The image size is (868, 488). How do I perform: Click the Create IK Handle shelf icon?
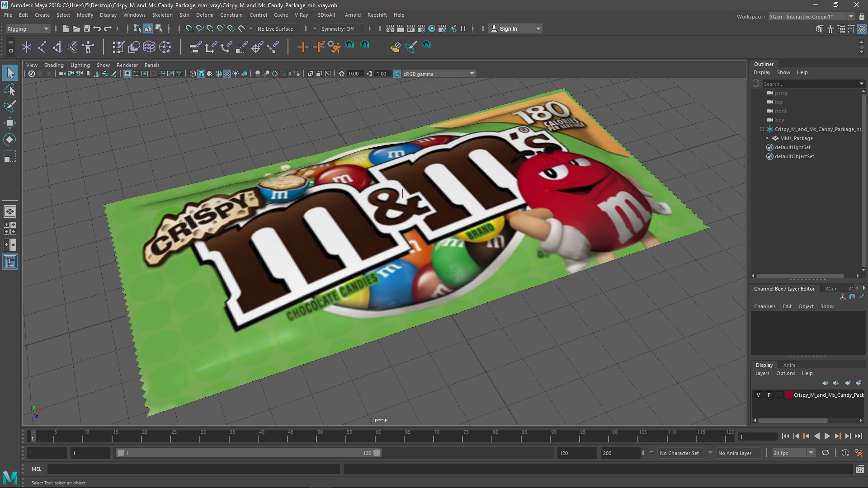[57, 47]
